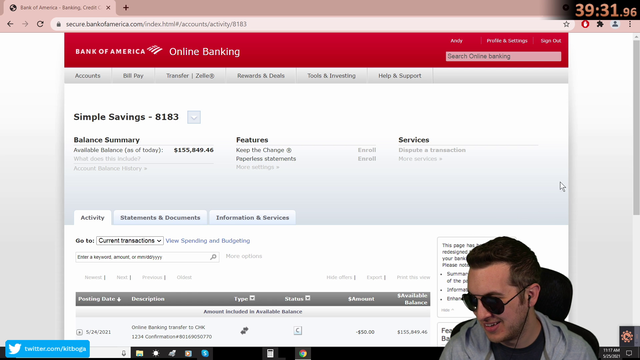Click the 'C' status icon for 5/24/2021 transaction
Viewport: 640px width, 360px height.
[x=298, y=331]
